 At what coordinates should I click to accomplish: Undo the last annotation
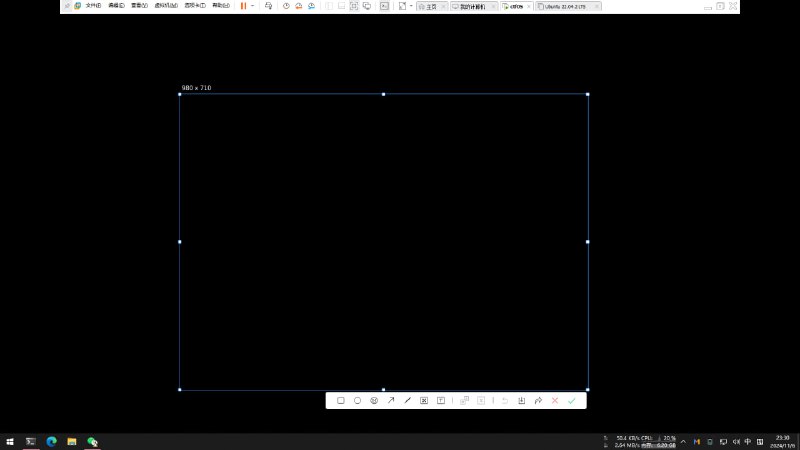click(505, 401)
